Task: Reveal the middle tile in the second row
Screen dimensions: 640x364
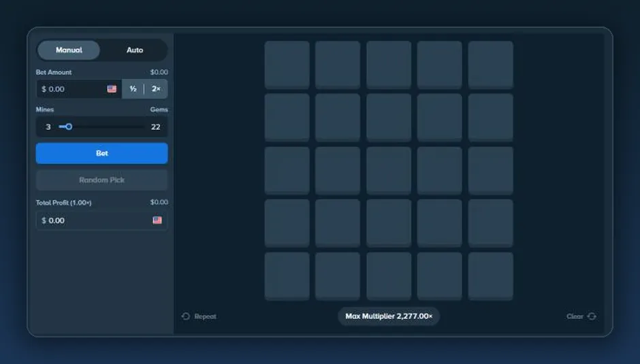Action: tap(389, 118)
